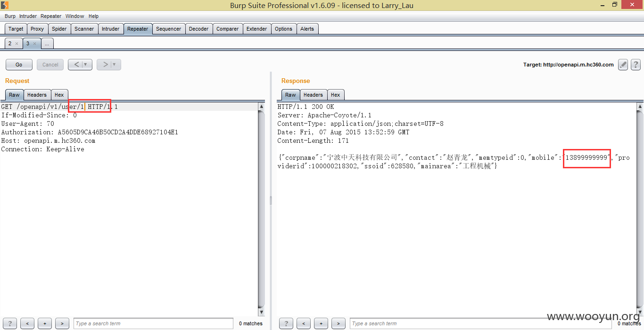Select Repeater request tab 2
This screenshot has width=644, height=330.
coord(10,43)
